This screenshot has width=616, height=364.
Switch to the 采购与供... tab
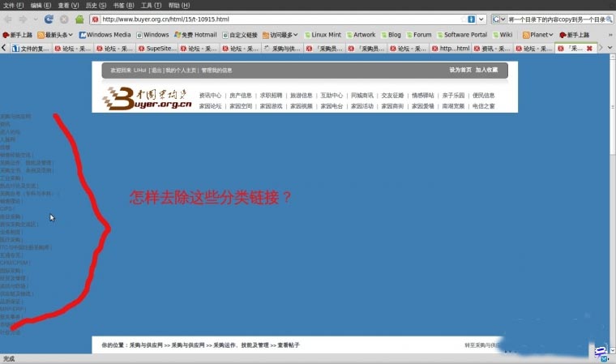click(283, 49)
